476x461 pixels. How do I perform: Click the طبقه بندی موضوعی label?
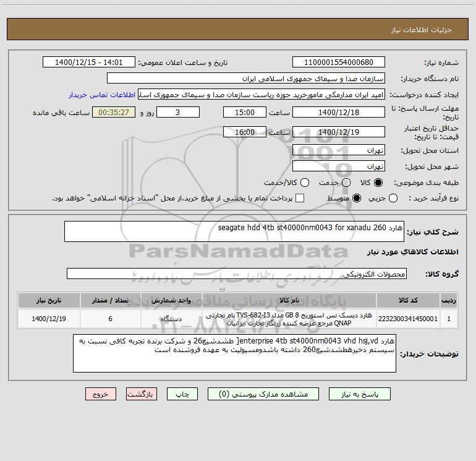pos(426,183)
